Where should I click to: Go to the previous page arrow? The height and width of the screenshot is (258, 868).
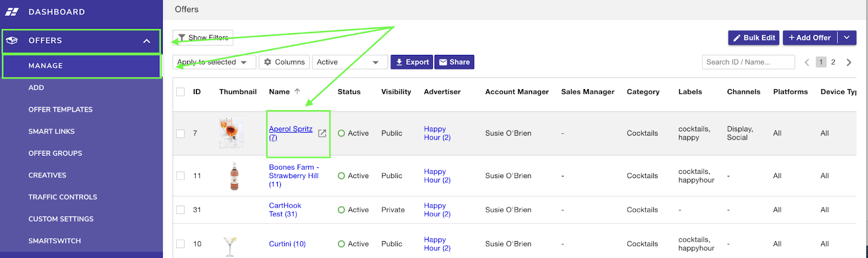(x=807, y=62)
